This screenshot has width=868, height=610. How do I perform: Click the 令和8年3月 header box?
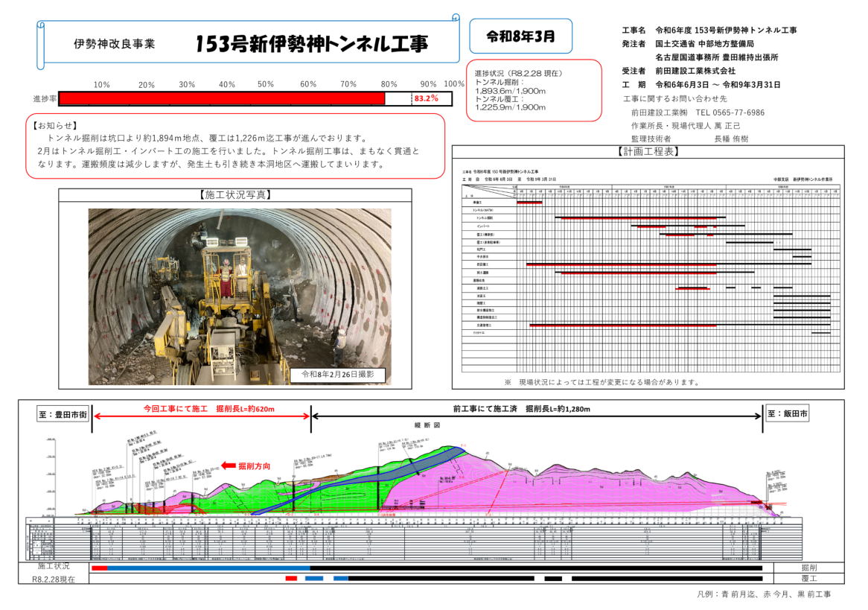point(520,36)
